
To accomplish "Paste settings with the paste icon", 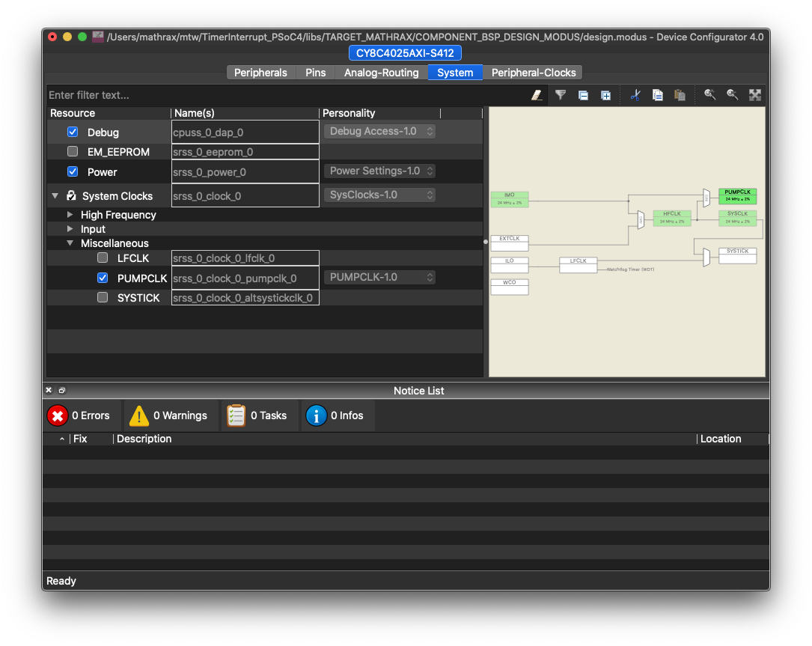I will [680, 95].
